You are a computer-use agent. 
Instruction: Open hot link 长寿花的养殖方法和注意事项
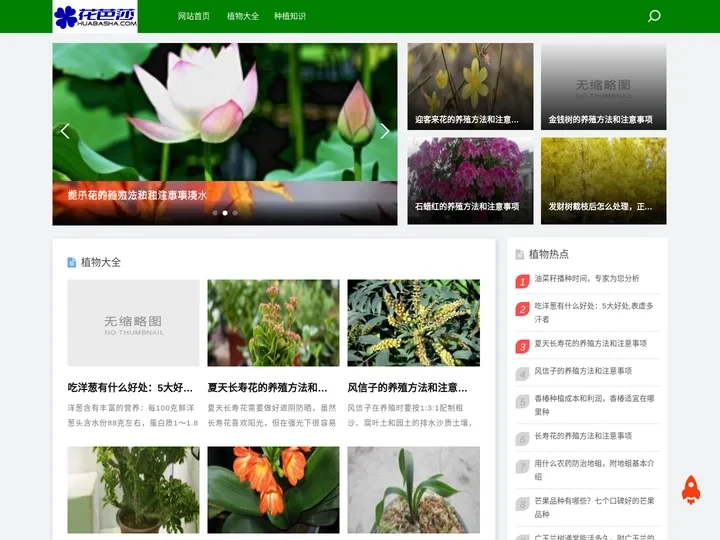[x=583, y=436]
